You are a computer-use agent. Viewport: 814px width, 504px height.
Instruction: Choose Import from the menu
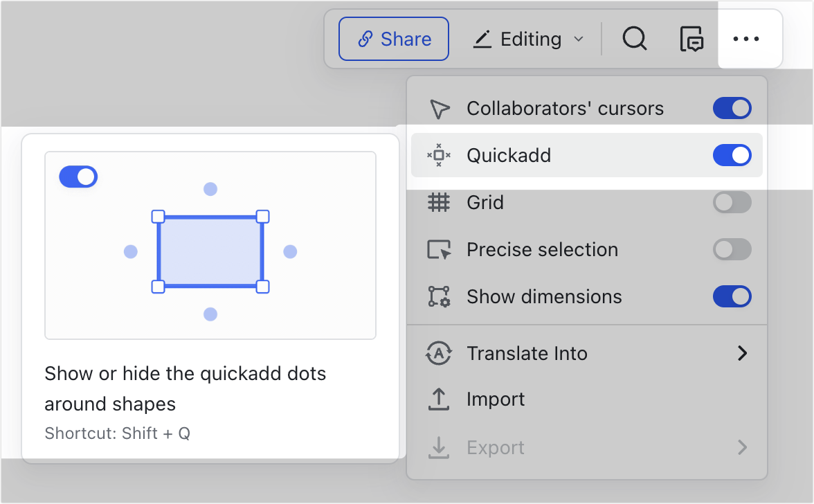pos(496,399)
